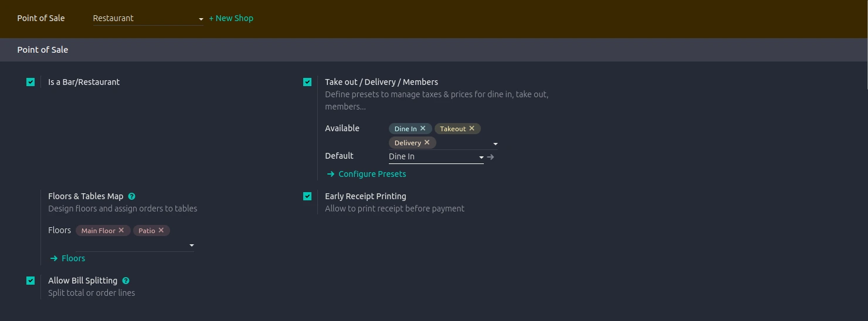Remove the Main Floor tag
Viewport: 868px width, 321px height.
(x=121, y=230)
